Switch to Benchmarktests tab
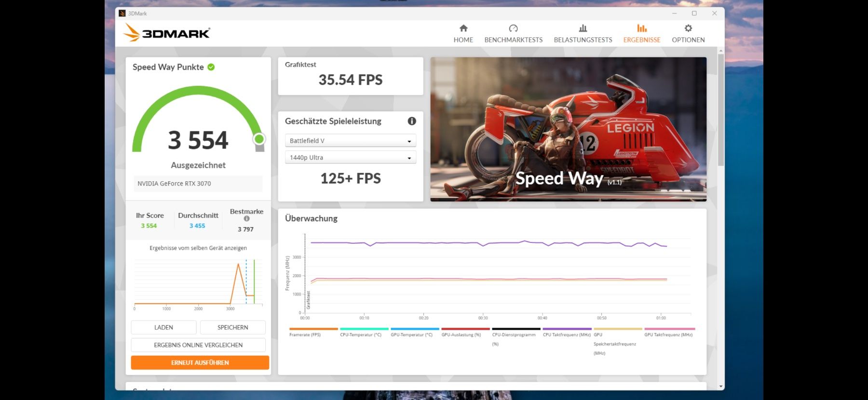Screen dimensions: 868x400 [513, 34]
